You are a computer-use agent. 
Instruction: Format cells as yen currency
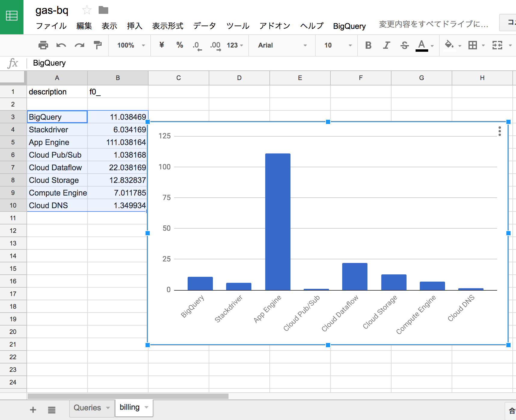[x=162, y=45]
